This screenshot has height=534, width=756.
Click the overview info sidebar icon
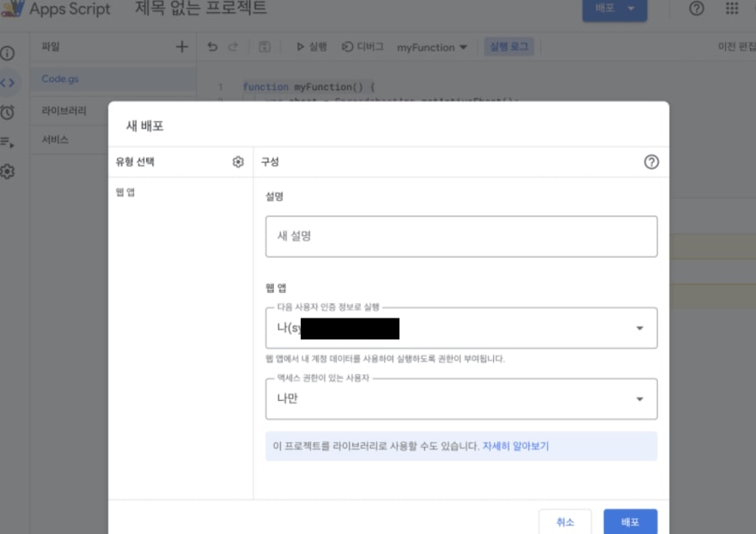[7, 53]
